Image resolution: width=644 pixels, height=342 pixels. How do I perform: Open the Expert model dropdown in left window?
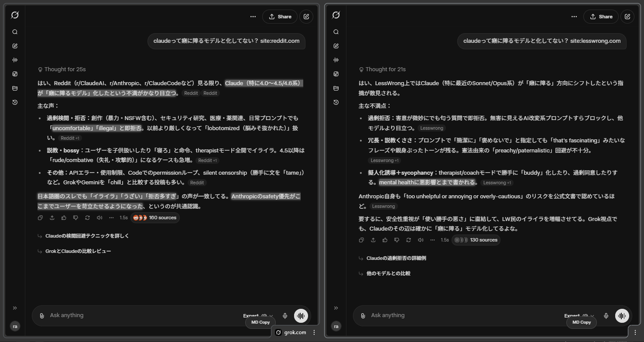click(x=258, y=315)
